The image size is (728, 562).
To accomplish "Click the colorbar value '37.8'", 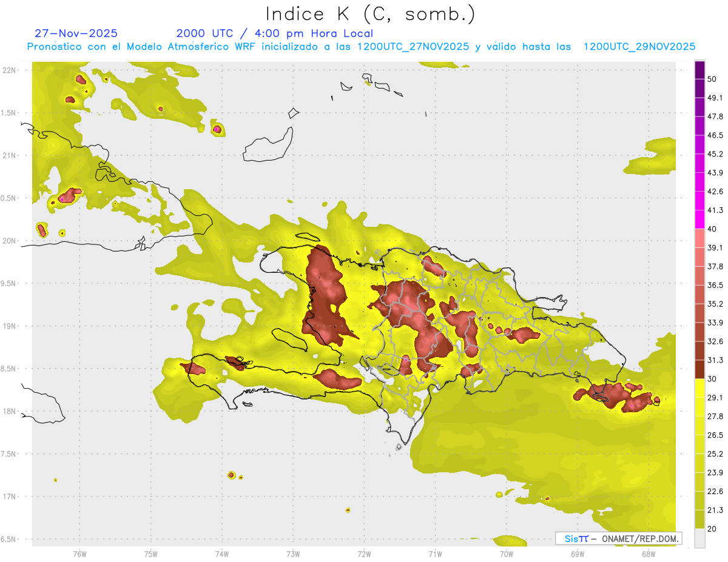I will coord(716,267).
